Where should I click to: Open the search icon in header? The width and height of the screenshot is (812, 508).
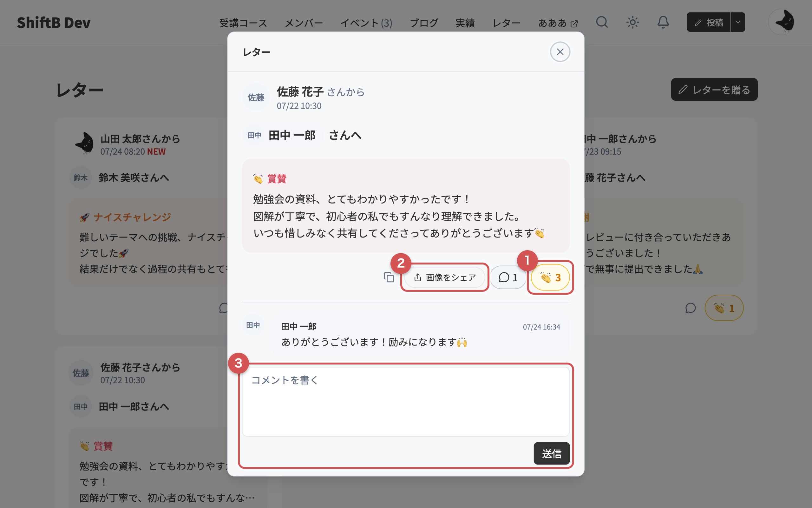click(602, 22)
